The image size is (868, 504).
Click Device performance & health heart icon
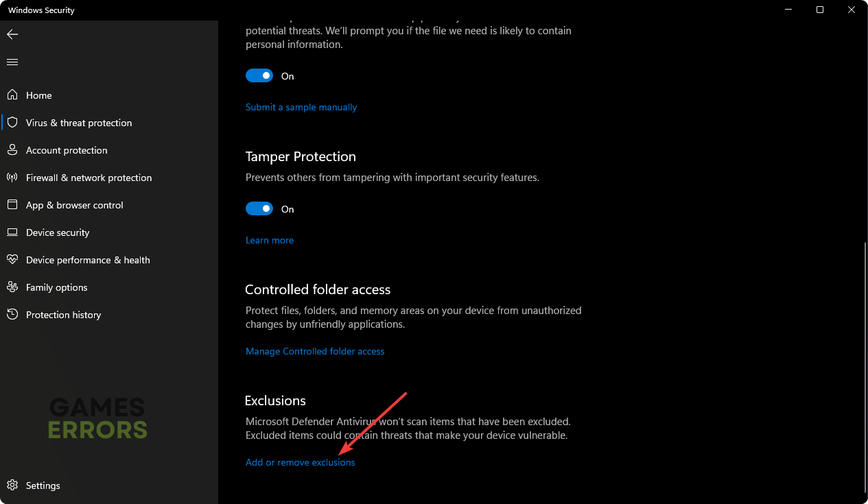point(12,260)
